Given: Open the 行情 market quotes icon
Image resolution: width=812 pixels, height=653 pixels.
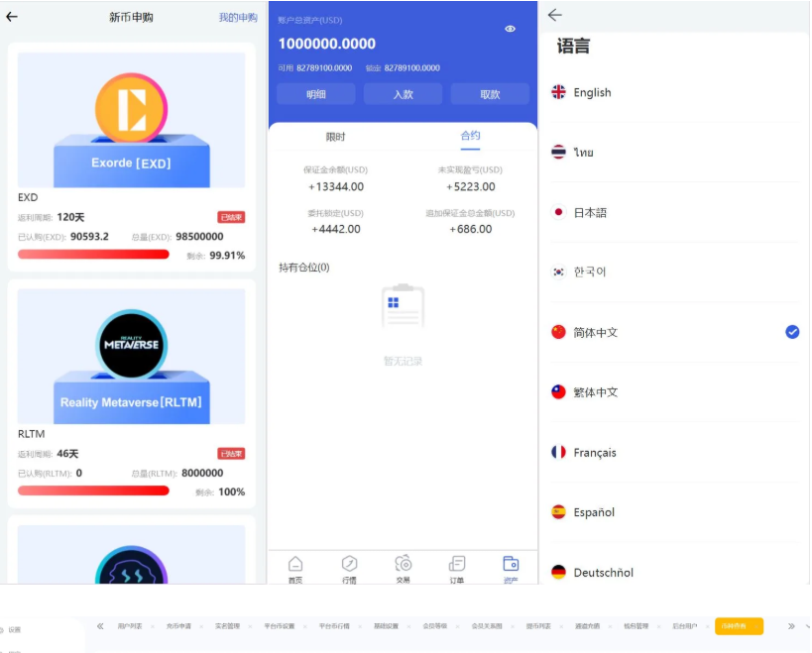Looking at the screenshot, I should (349, 568).
